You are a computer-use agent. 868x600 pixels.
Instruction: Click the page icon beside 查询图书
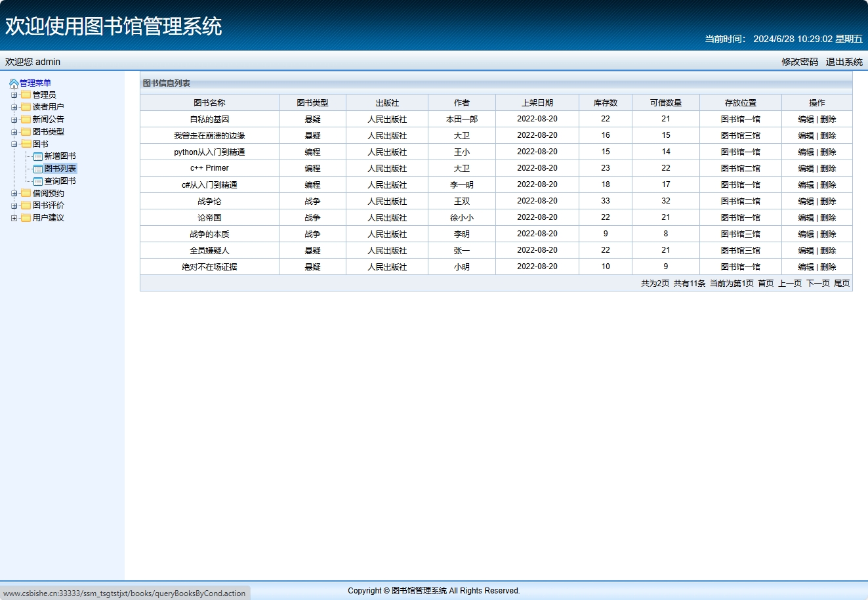(38, 181)
